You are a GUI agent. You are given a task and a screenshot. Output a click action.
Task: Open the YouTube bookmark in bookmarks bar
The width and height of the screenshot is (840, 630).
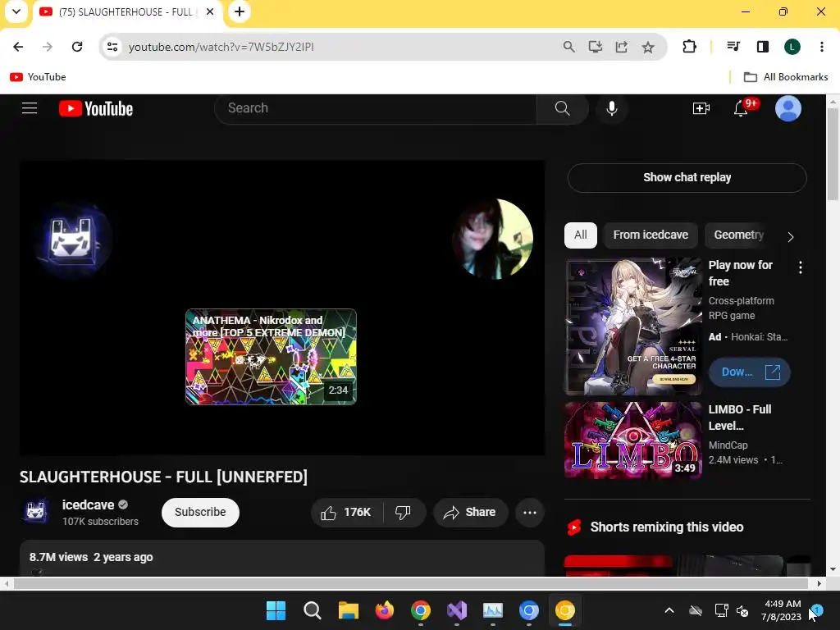(x=38, y=77)
